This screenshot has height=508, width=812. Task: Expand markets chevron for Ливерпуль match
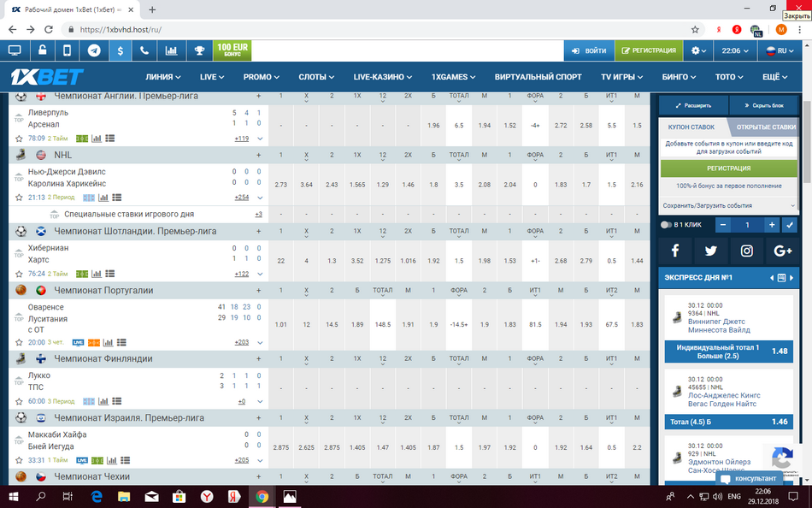[260, 139]
